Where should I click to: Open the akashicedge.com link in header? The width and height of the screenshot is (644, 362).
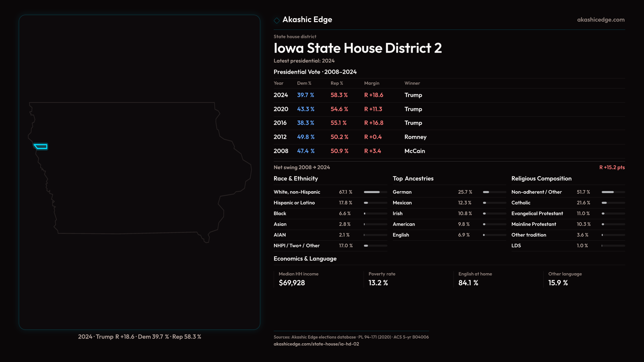pos(600,20)
